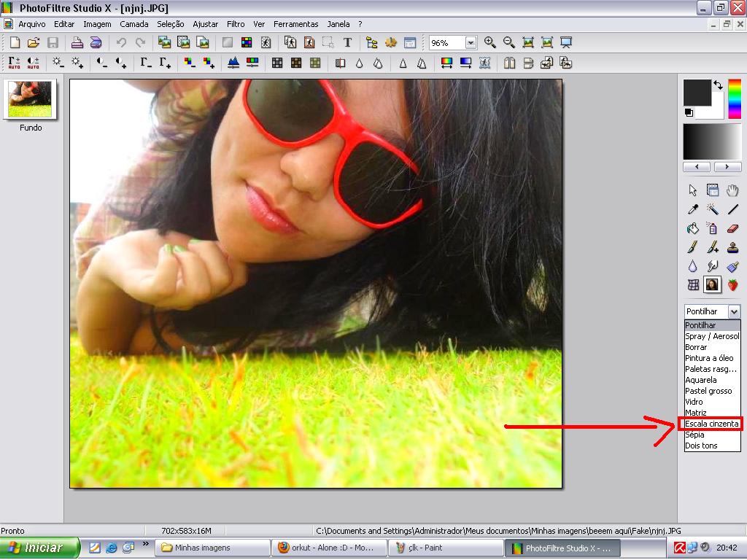
Task: Open the Filtro menu
Action: coord(236,24)
